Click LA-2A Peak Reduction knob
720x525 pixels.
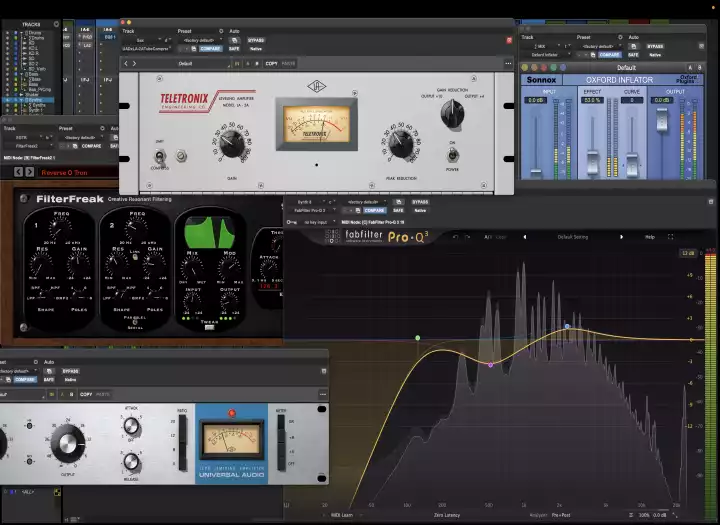point(401,143)
